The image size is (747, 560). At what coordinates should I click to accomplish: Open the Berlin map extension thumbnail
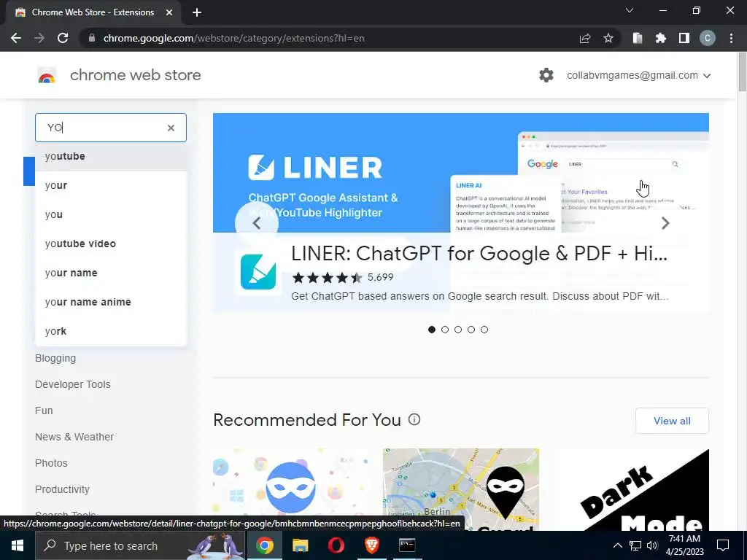pyautogui.click(x=461, y=489)
